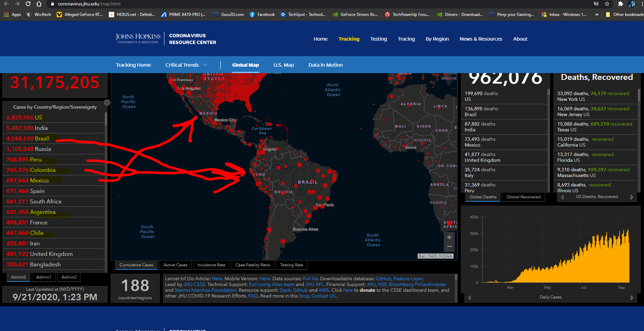Open TechPowerUp Forums bookmark
644x331 pixels.
click(407, 15)
